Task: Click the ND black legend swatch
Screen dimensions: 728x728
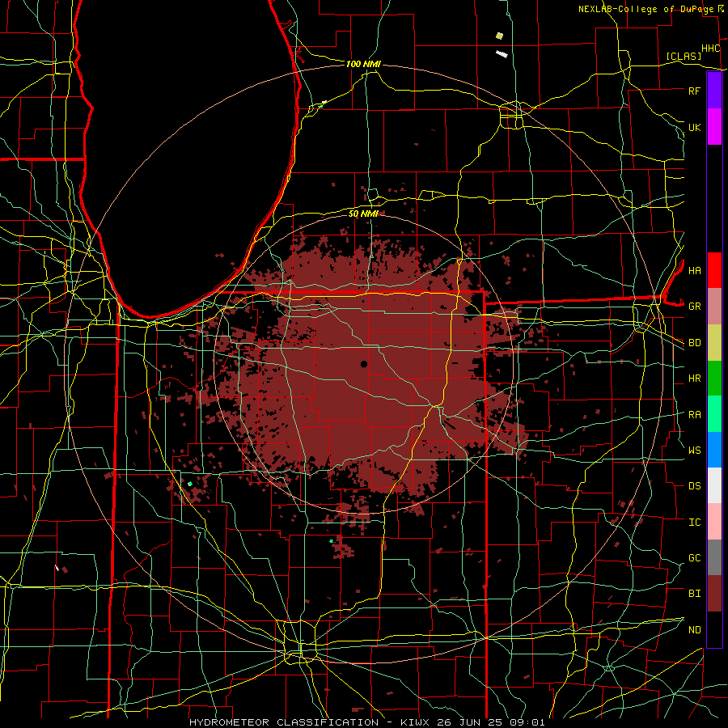Action: (714, 629)
